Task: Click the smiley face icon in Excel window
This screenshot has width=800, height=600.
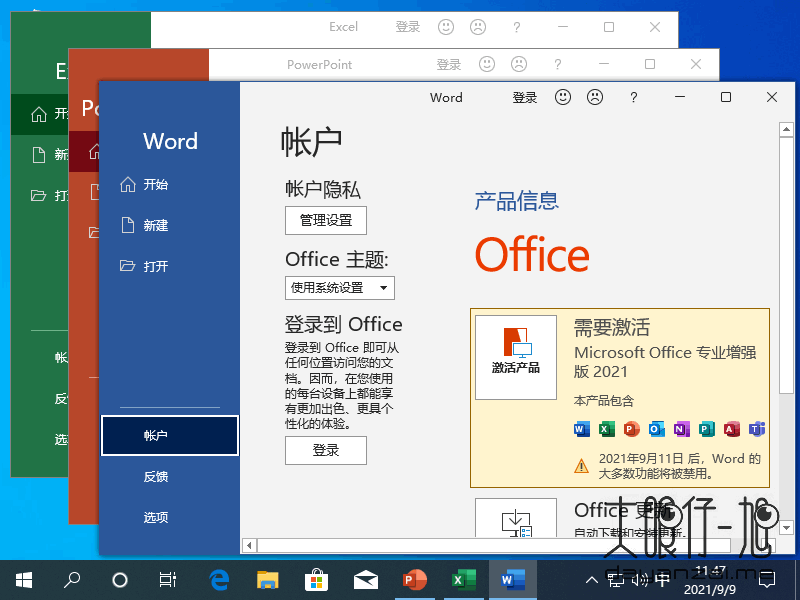Action: coord(446,27)
